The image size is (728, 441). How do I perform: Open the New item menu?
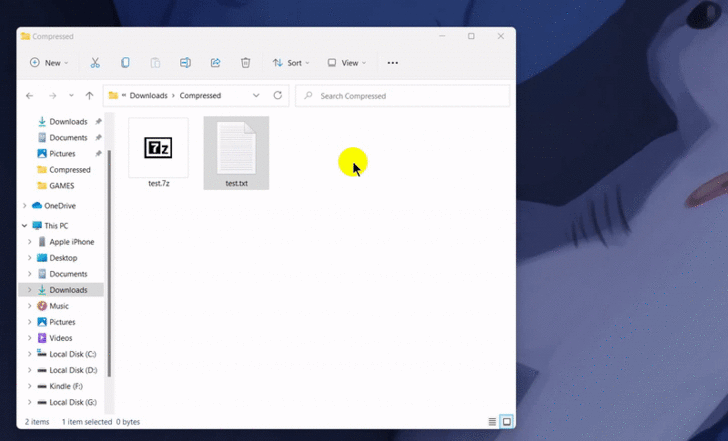click(49, 63)
